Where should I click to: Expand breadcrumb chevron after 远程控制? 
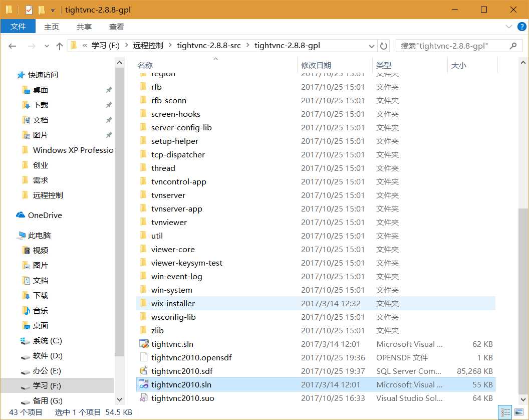(x=170, y=45)
